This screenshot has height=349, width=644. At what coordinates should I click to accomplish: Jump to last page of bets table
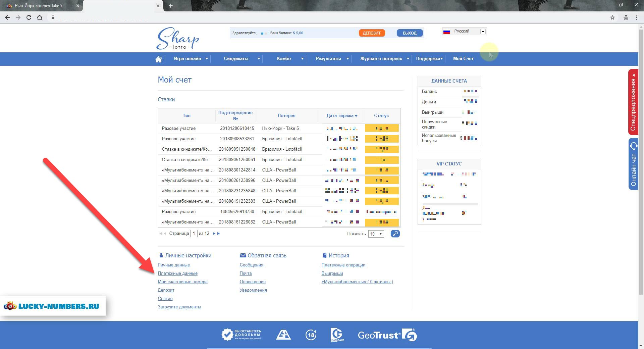pos(219,234)
